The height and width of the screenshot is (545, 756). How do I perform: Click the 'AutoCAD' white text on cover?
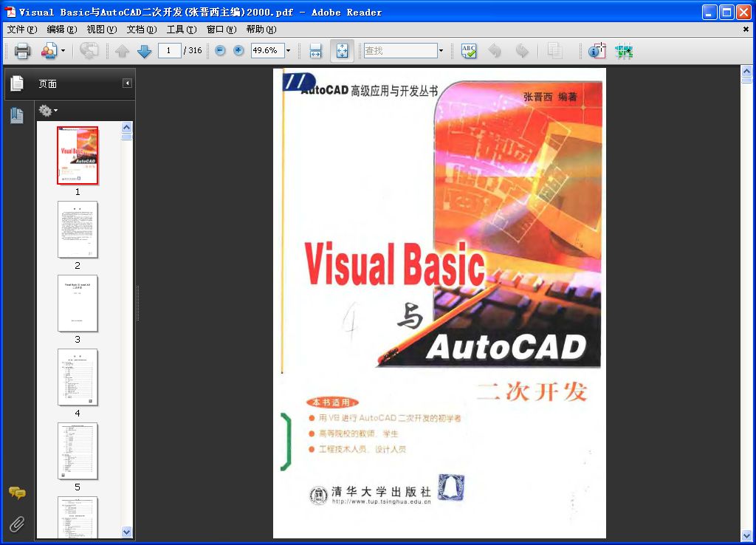506,347
